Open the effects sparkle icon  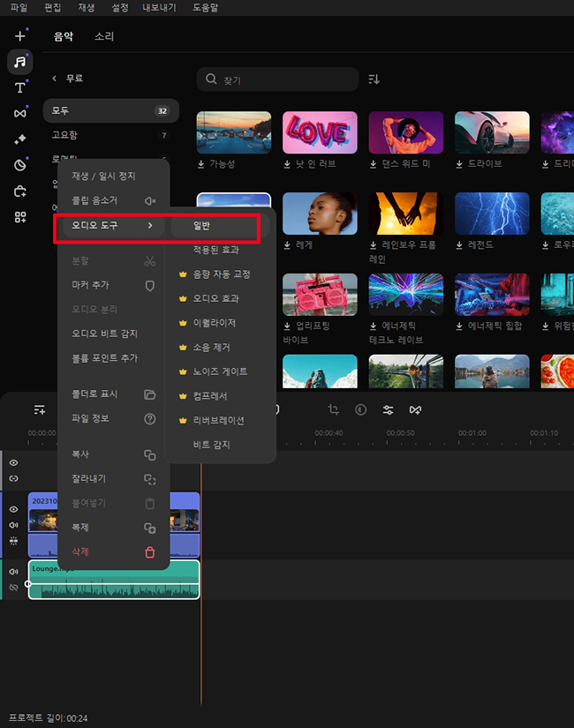[20, 139]
